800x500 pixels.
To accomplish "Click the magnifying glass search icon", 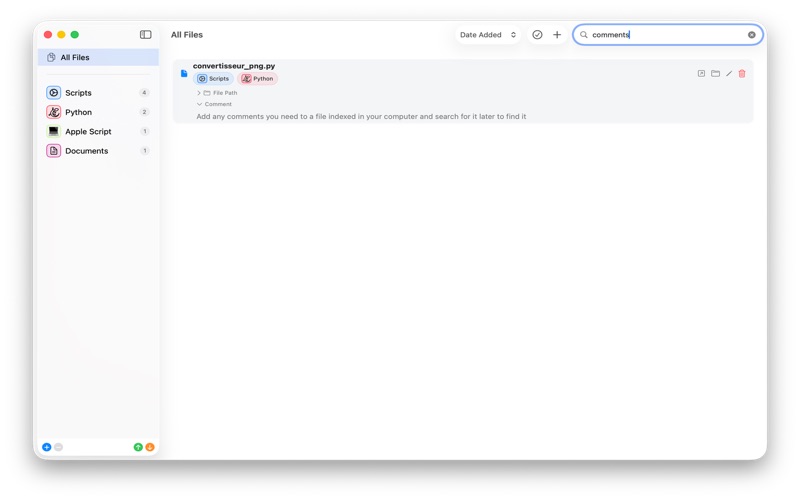I will pos(584,35).
